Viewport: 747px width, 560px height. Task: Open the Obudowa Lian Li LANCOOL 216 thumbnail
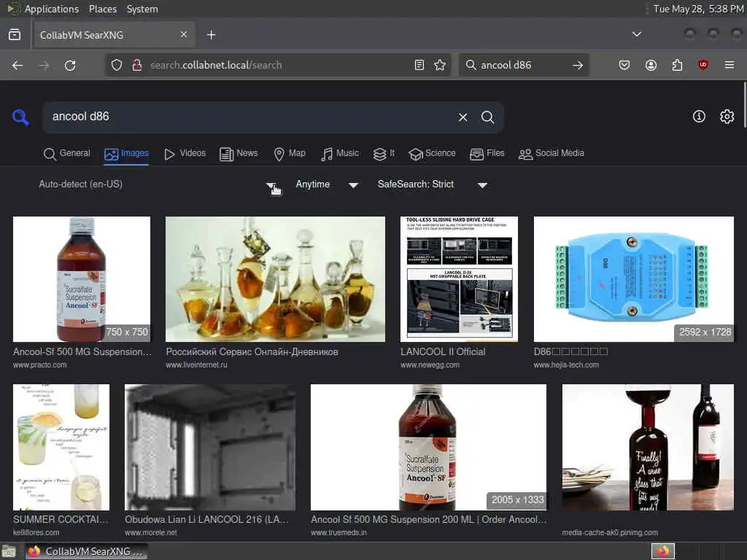pyautogui.click(x=210, y=447)
